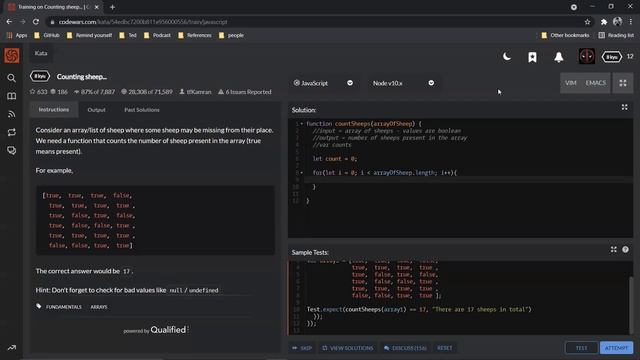The image size is (640, 360).
Task: Open the docs book icon in sidebar
Action: 11,96
